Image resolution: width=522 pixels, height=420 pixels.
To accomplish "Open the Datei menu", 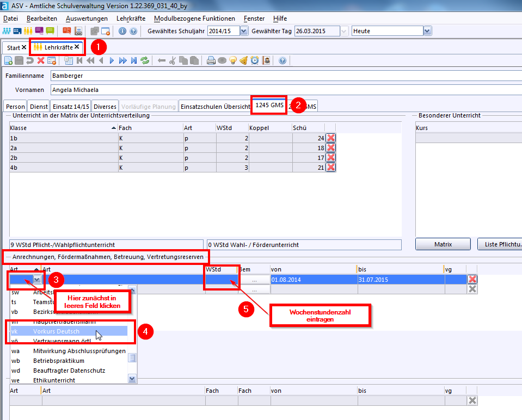I will (x=11, y=18).
